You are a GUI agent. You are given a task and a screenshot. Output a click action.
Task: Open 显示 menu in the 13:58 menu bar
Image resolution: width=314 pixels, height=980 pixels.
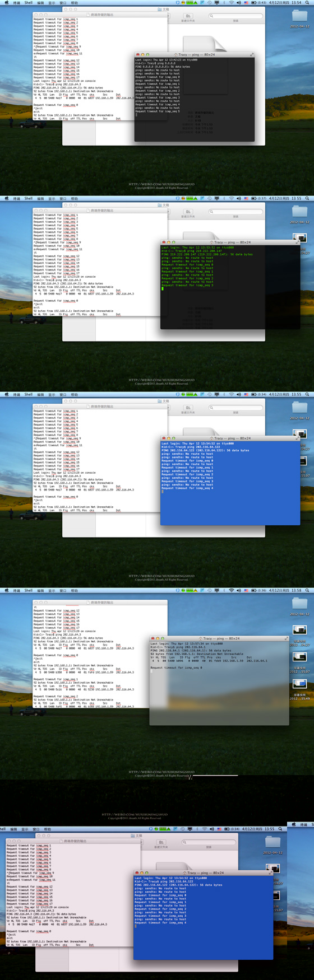(x=52, y=590)
